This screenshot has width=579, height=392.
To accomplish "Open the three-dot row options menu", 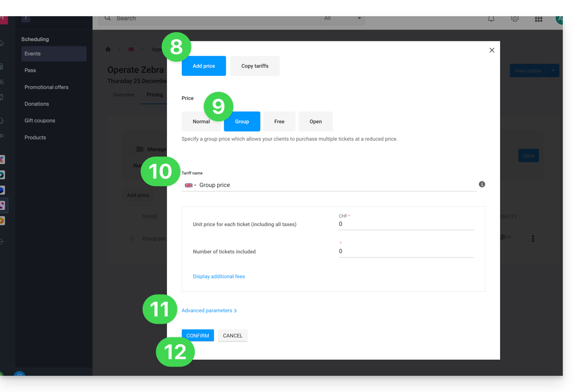I will coord(533,239).
